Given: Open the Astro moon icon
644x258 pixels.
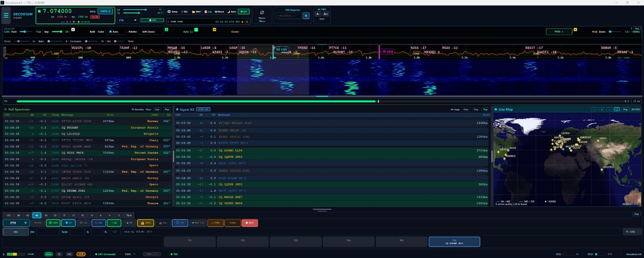Looking at the screenshot, I should point(231,11).
